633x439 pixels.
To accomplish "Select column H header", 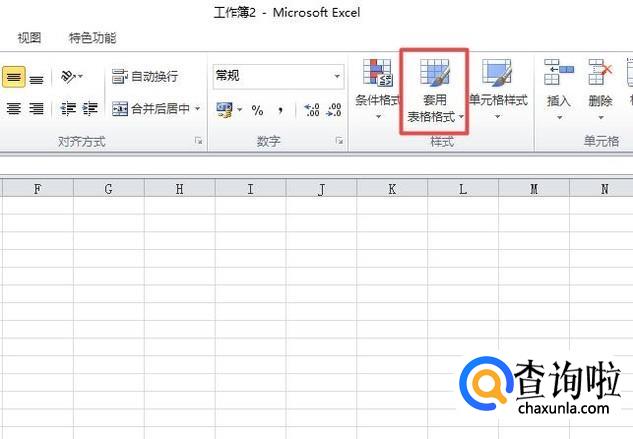I will coord(180,189).
